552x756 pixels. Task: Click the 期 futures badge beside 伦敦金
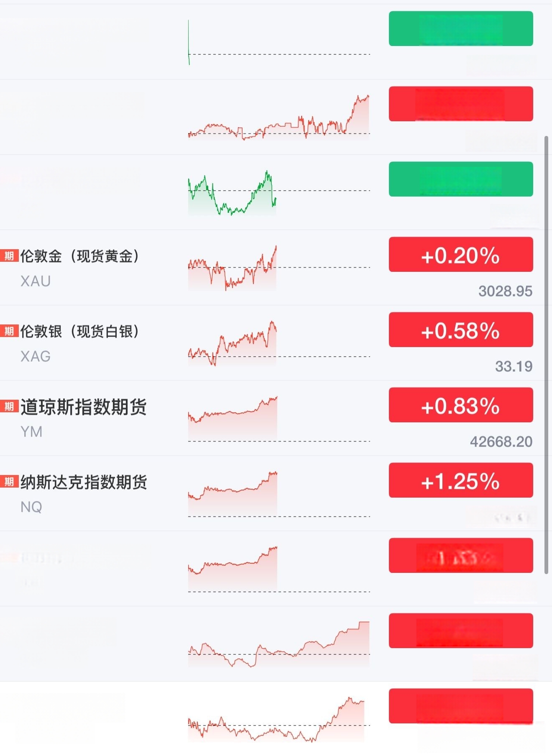coord(9,255)
